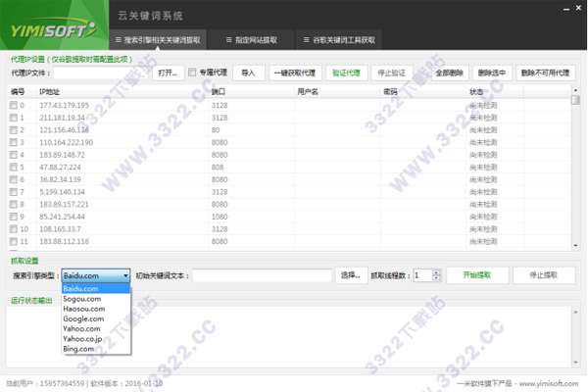Click the output panel scroll-up arrow
This screenshot has width=588, height=392.
[x=575, y=312]
